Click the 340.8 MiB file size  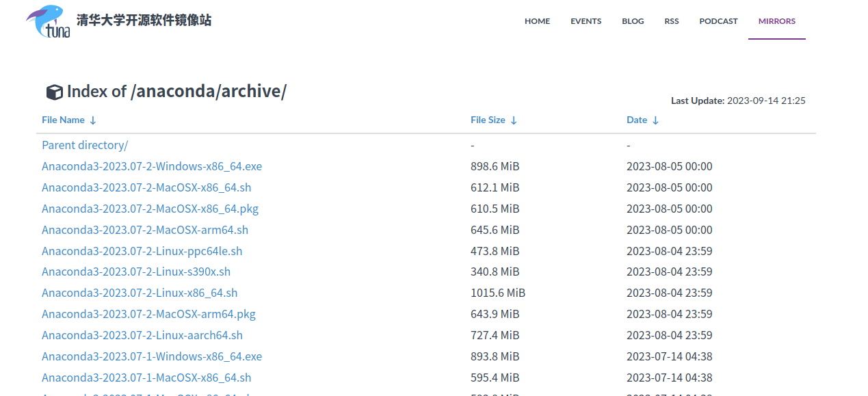(495, 272)
